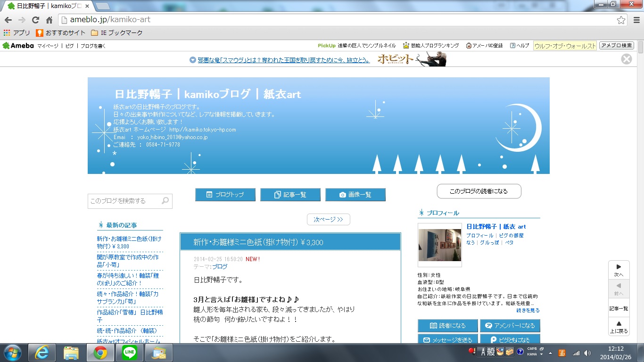Open the ブログ theme link in the post
This screenshot has height=362, width=644.
point(220,266)
